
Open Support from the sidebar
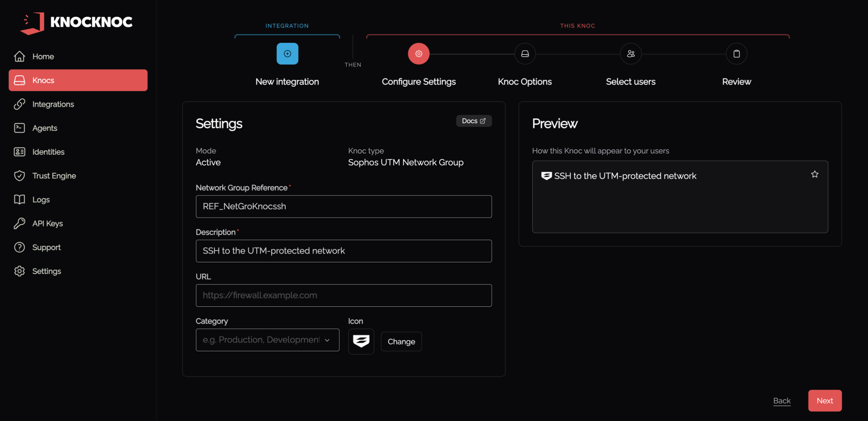tap(78, 247)
